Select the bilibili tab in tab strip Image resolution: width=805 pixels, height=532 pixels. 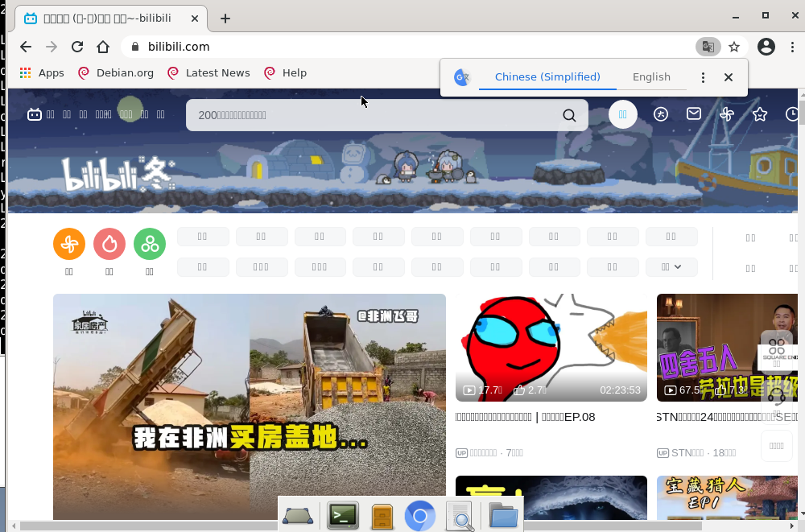111,19
